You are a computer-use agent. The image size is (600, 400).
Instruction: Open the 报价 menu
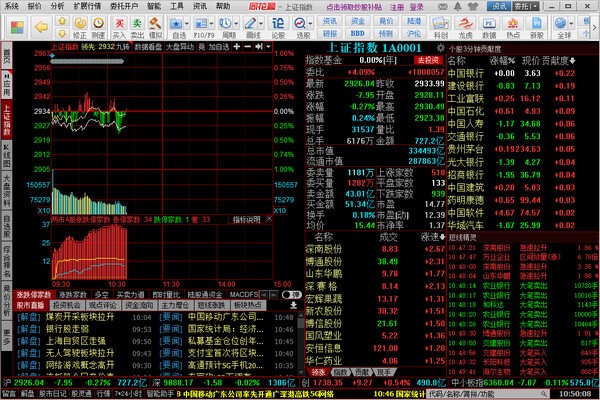(34, 6)
